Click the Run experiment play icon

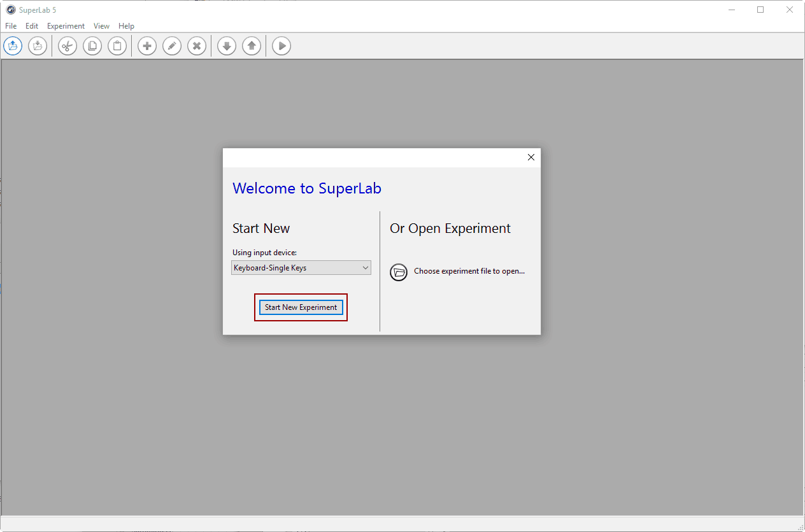281,46
